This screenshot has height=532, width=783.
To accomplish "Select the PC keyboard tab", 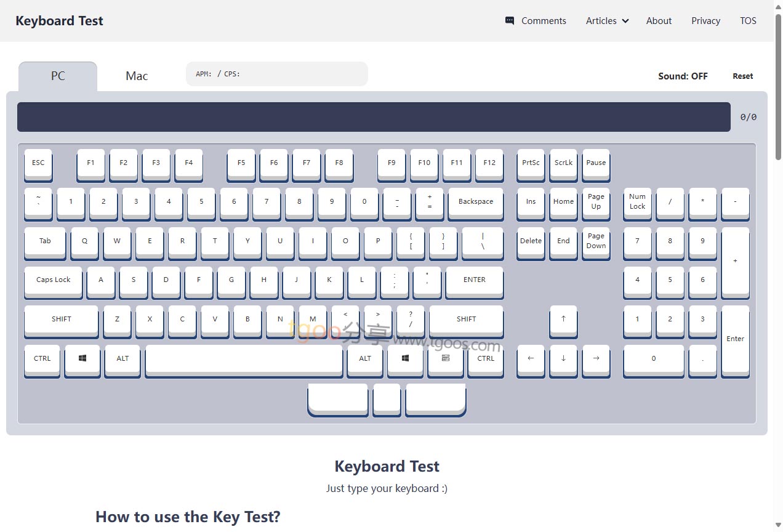I will pos(58,76).
